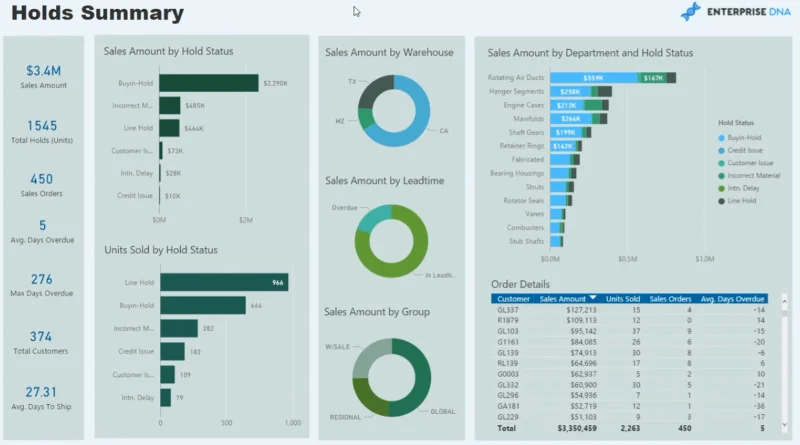Click the Manifolds $266K bar
Screen dimensions: 800x445
click(x=571, y=119)
